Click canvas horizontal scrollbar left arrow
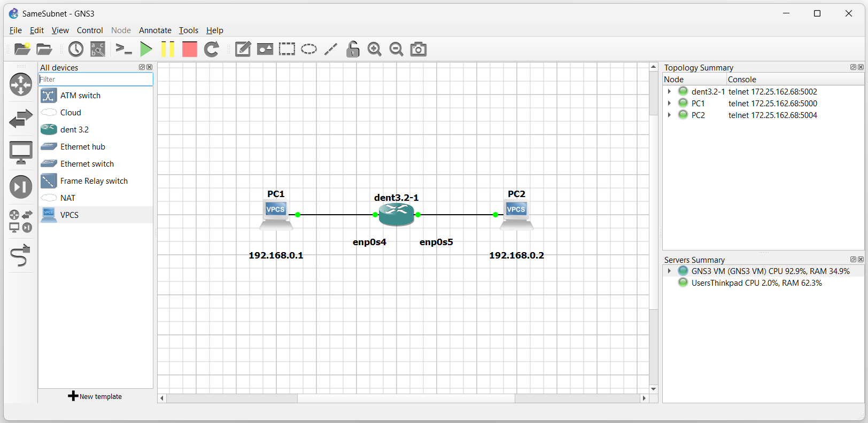This screenshot has width=868, height=423. [x=162, y=398]
